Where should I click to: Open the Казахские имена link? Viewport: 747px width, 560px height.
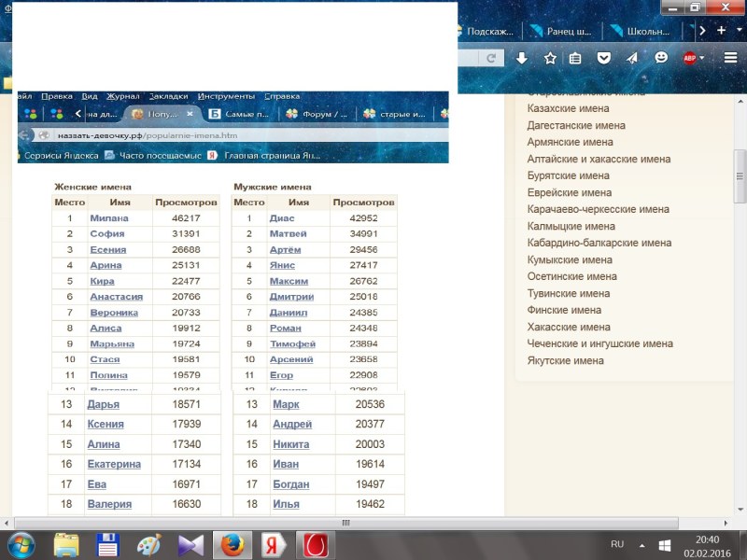tap(570, 108)
